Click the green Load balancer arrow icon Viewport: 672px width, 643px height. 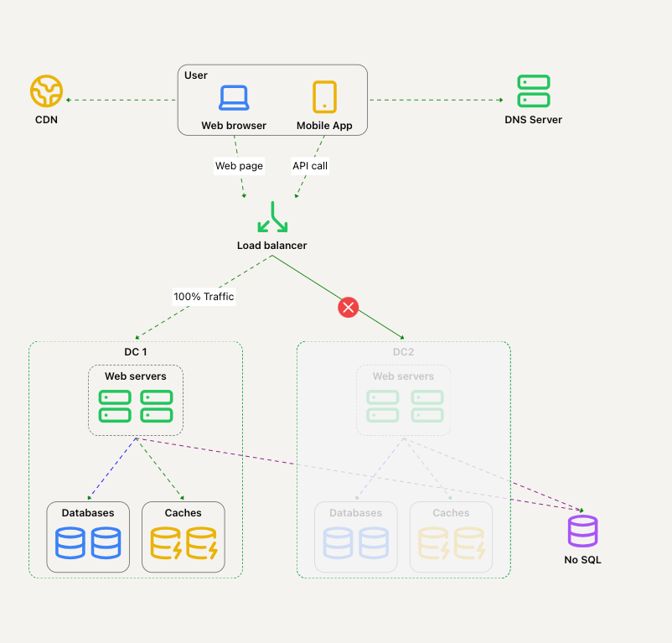pyautogui.click(x=271, y=217)
